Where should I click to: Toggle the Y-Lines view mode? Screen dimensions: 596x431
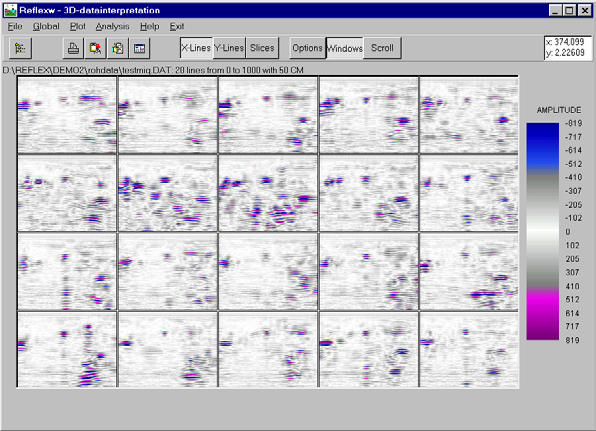click(229, 48)
